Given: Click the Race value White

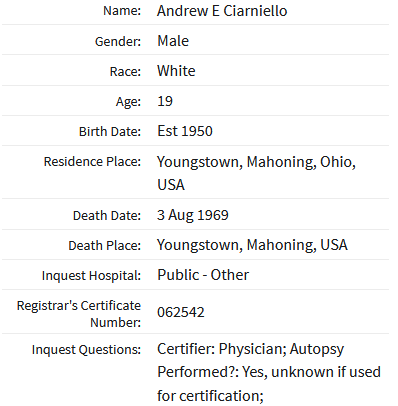Looking at the screenshot, I should point(176,71).
